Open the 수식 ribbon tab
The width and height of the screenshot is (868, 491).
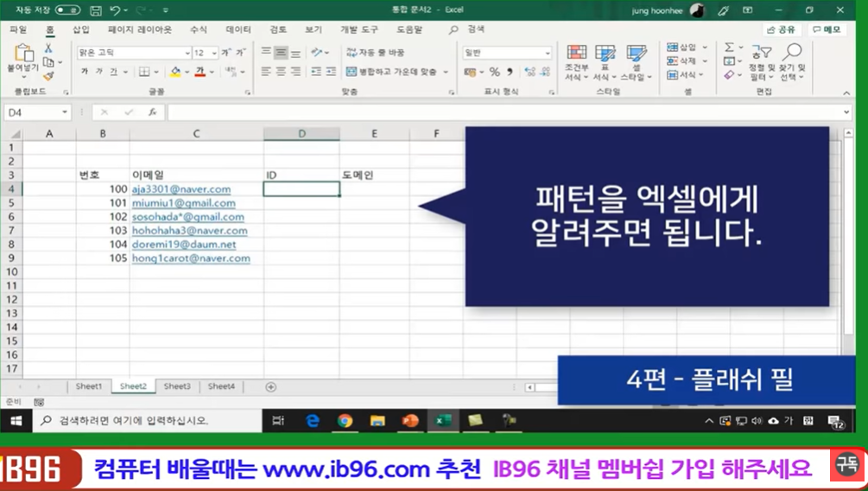coord(198,29)
